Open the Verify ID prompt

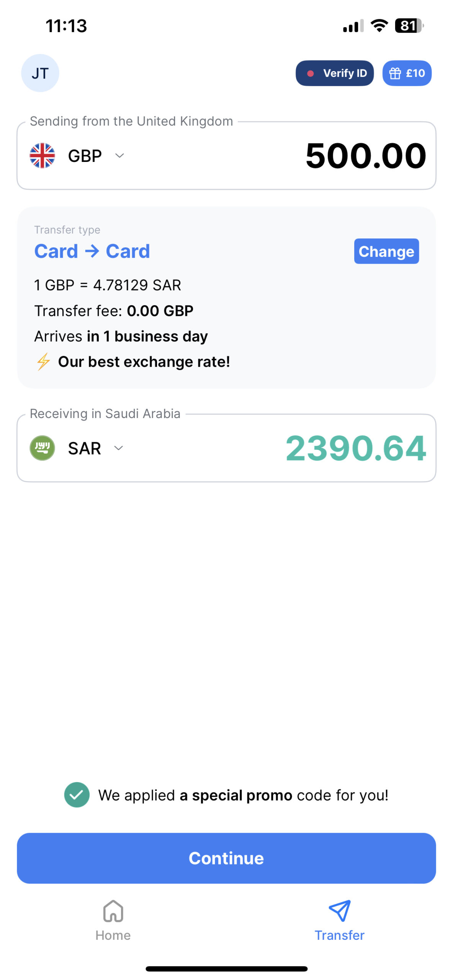pyautogui.click(x=334, y=73)
